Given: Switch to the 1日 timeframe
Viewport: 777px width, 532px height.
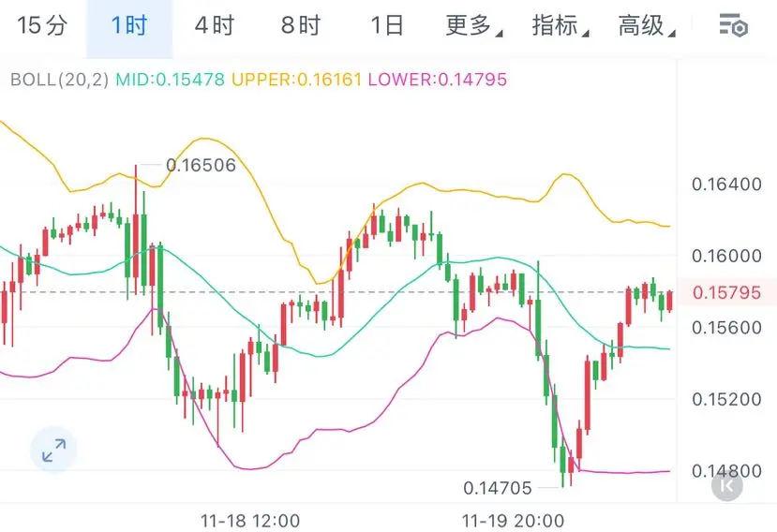Looking at the screenshot, I should pos(387,26).
